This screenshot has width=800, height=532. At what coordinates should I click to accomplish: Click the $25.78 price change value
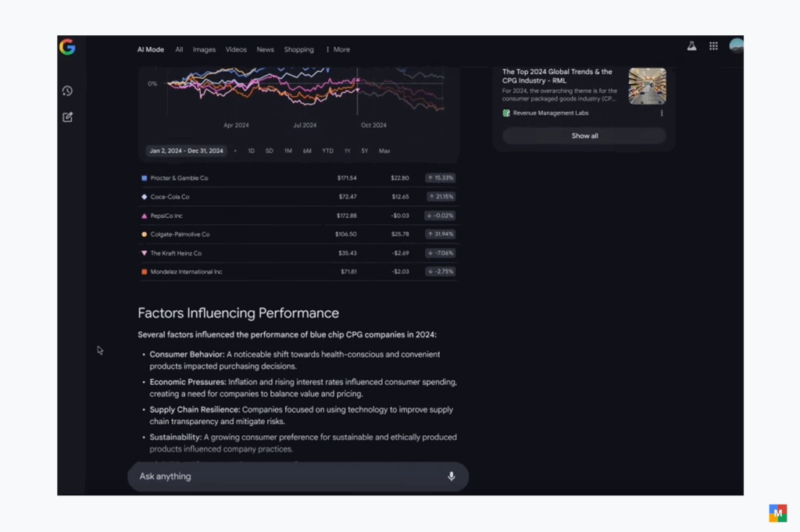point(400,234)
